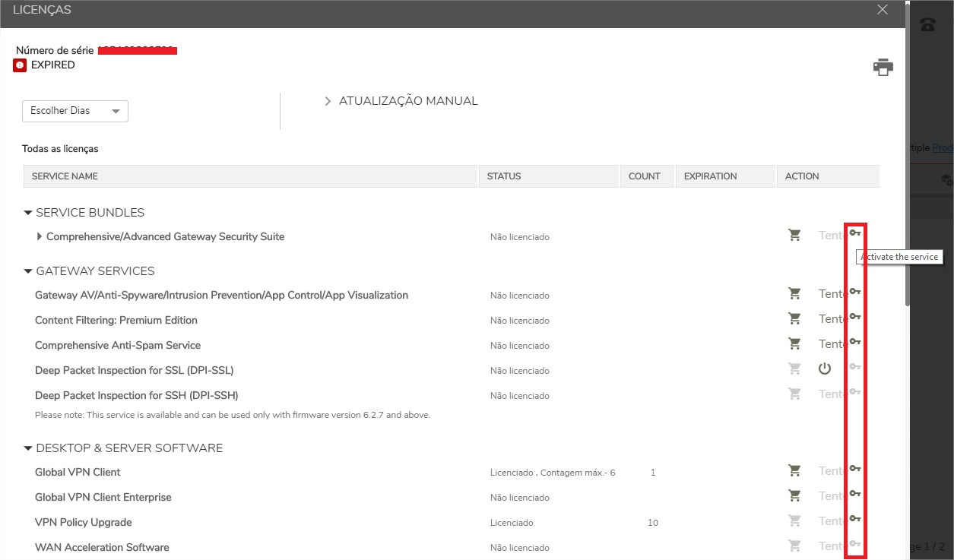Click Tente link for Gateway Security Suite
The image size is (954, 560).
[833, 236]
